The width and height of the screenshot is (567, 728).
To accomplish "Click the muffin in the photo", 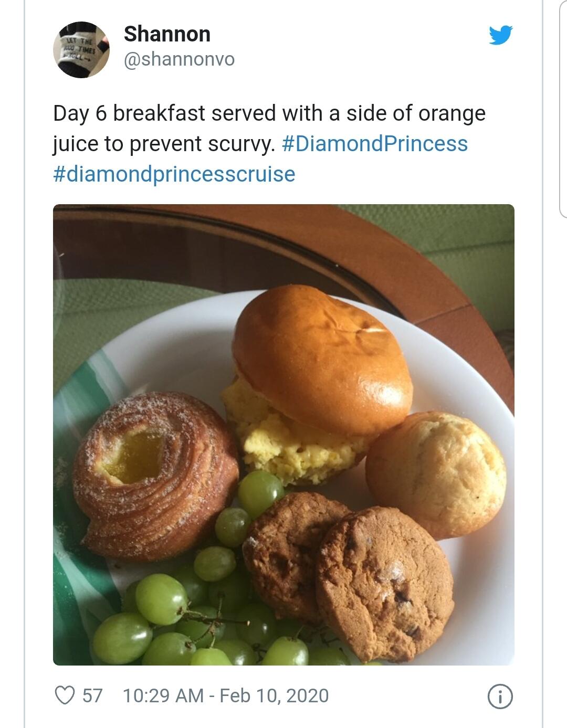I will tap(437, 472).
